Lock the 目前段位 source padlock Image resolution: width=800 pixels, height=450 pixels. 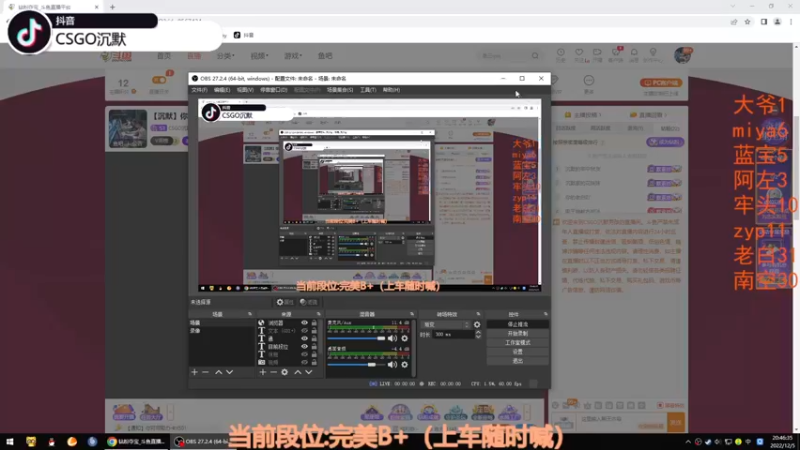(x=314, y=346)
